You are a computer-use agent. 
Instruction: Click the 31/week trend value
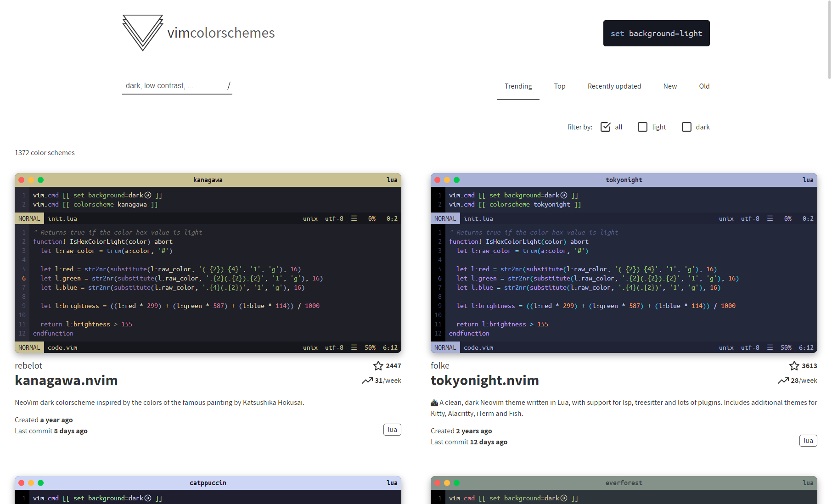388,381
